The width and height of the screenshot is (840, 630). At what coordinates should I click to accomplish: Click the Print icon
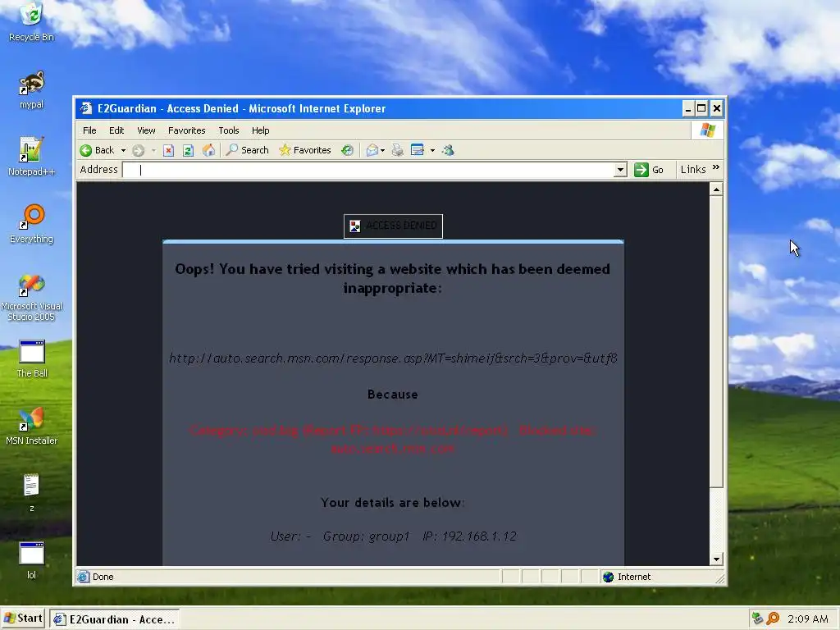[398, 151]
